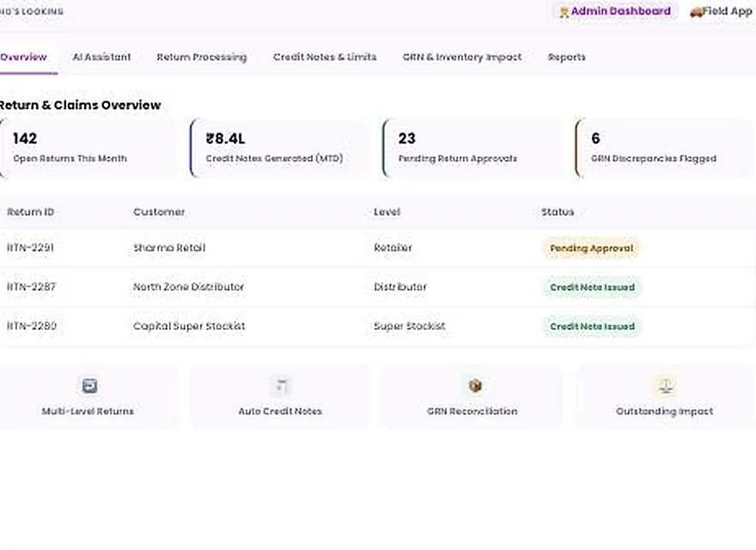Click the Distributor level cell
This screenshot has width=756, height=550.
point(400,286)
